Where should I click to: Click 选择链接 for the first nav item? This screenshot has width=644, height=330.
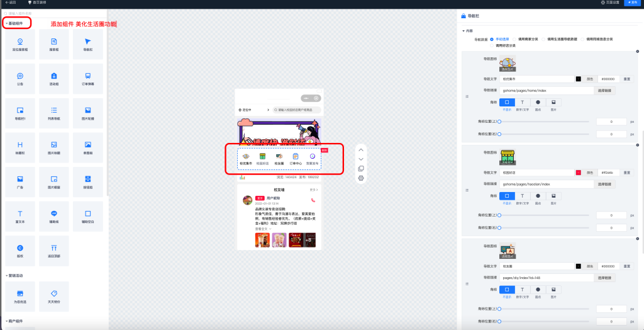pos(604,91)
